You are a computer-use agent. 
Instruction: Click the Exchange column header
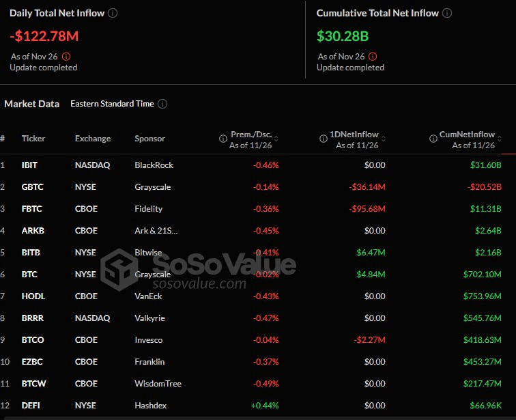tap(93, 139)
